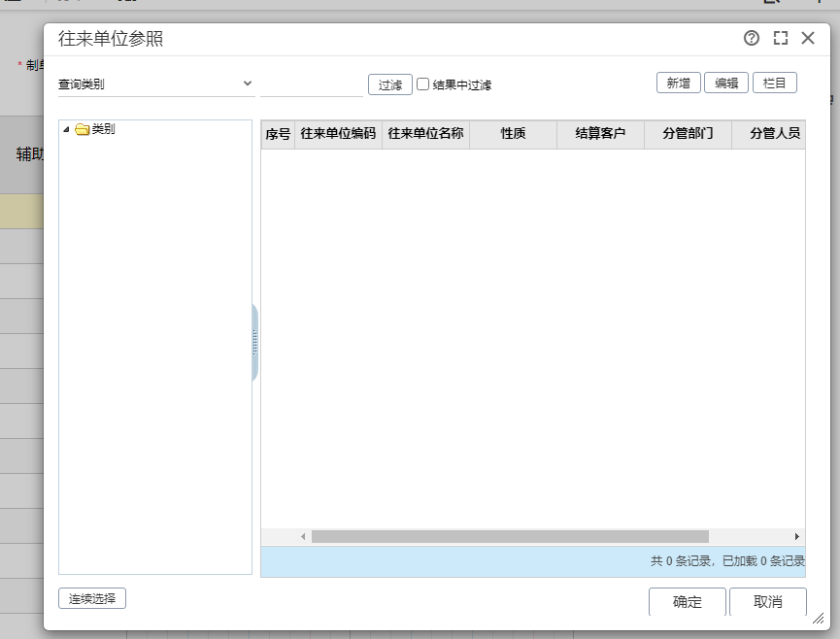
Task: Click the 新增 button
Action: tap(678, 83)
